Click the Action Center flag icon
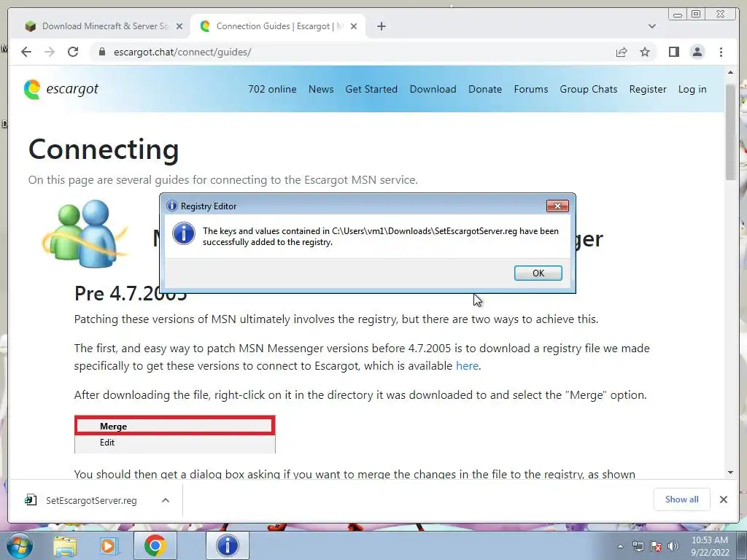 656,546
